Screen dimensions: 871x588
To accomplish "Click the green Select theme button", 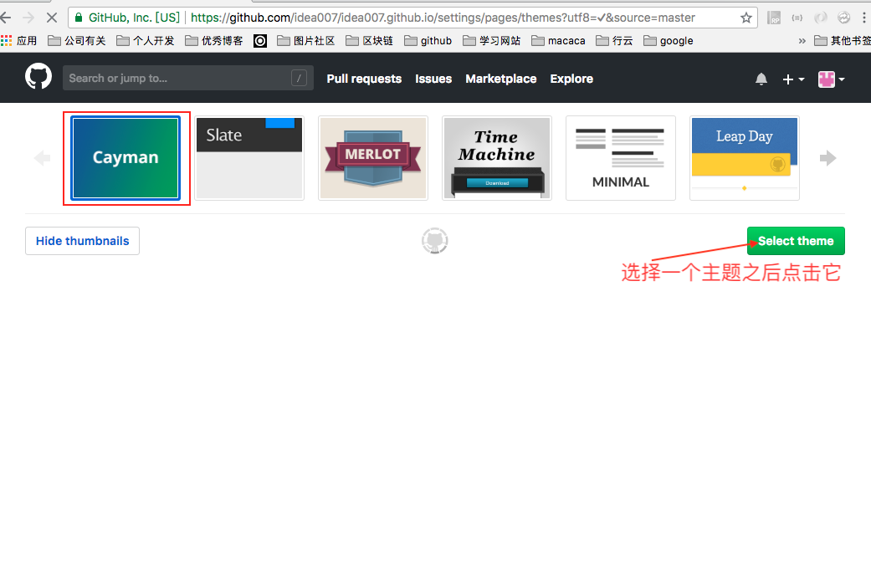I will tap(796, 241).
